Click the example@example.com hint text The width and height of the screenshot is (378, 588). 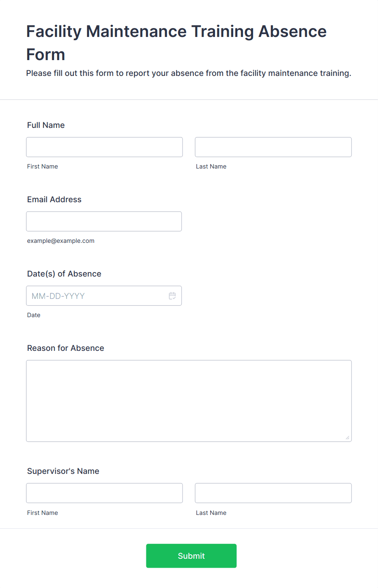coord(61,241)
